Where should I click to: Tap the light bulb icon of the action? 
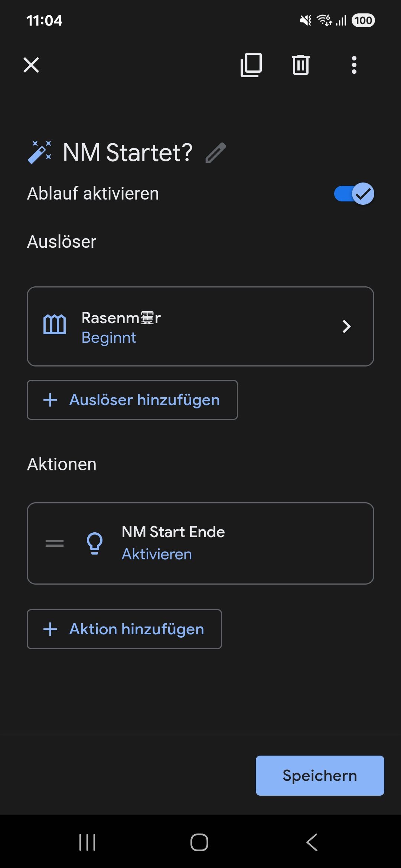pos(94,543)
